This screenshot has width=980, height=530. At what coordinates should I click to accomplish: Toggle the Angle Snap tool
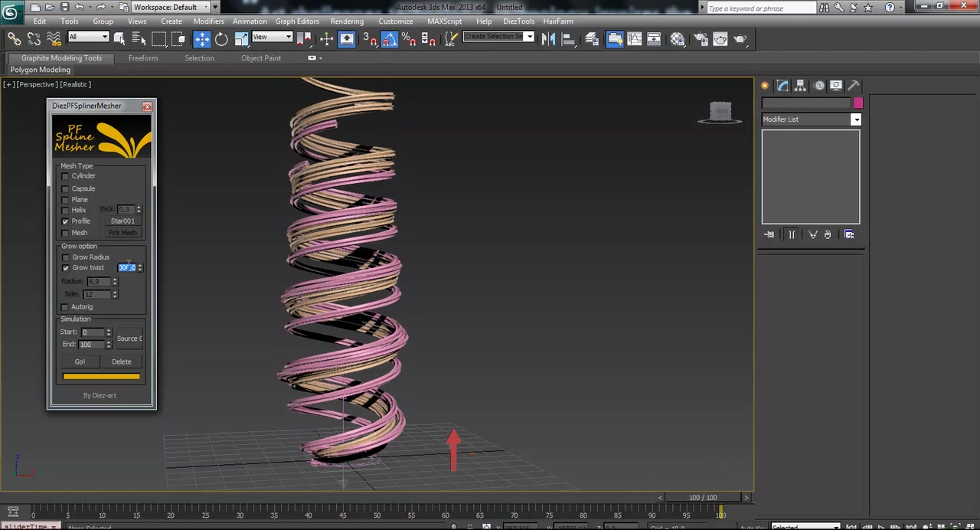pos(390,39)
